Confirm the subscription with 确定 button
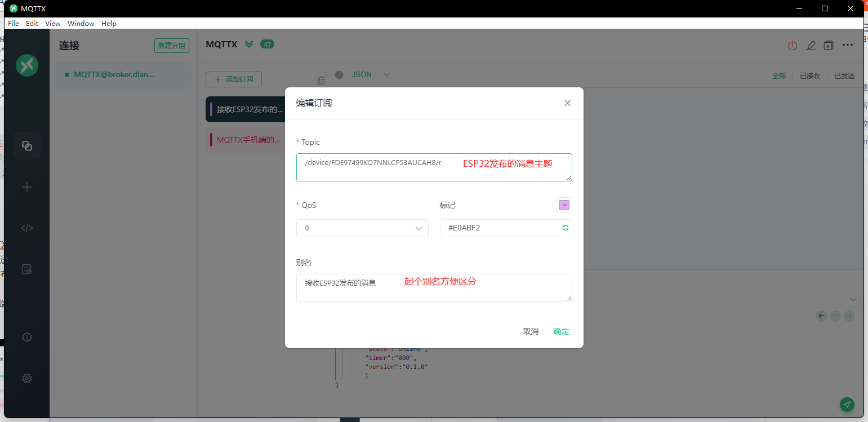This screenshot has width=868, height=422. (x=561, y=331)
